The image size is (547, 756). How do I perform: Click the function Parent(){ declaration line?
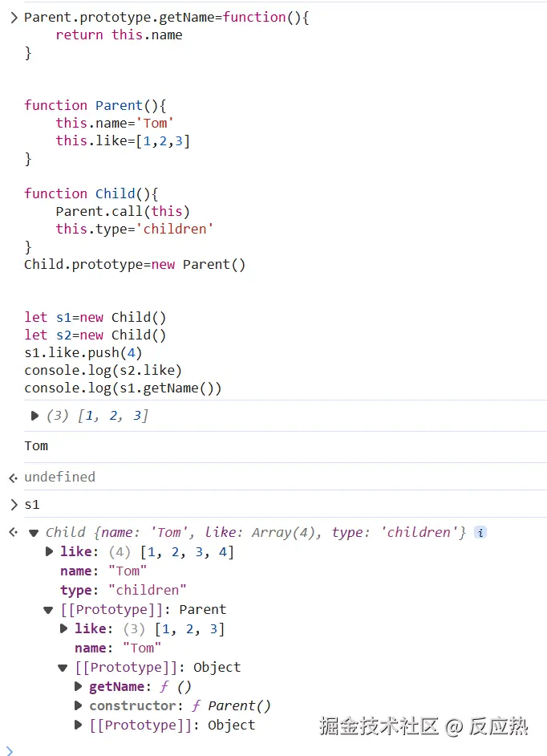[x=95, y=106]
